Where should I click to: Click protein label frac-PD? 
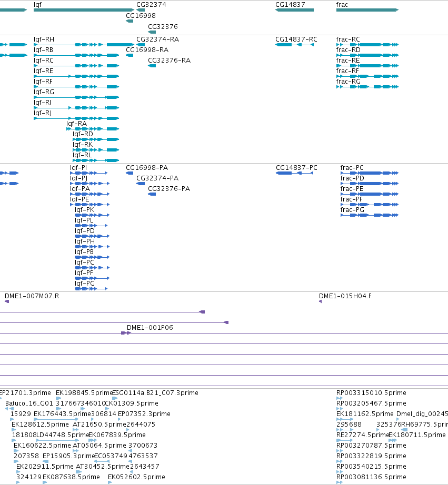coord(352,178)
